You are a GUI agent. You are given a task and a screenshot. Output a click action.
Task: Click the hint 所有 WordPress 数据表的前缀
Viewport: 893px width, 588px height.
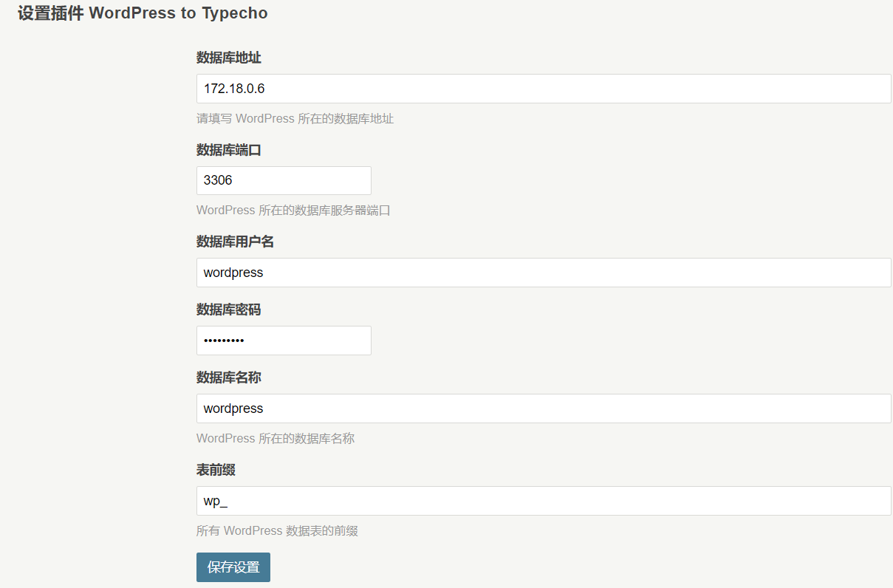point(277,530)
